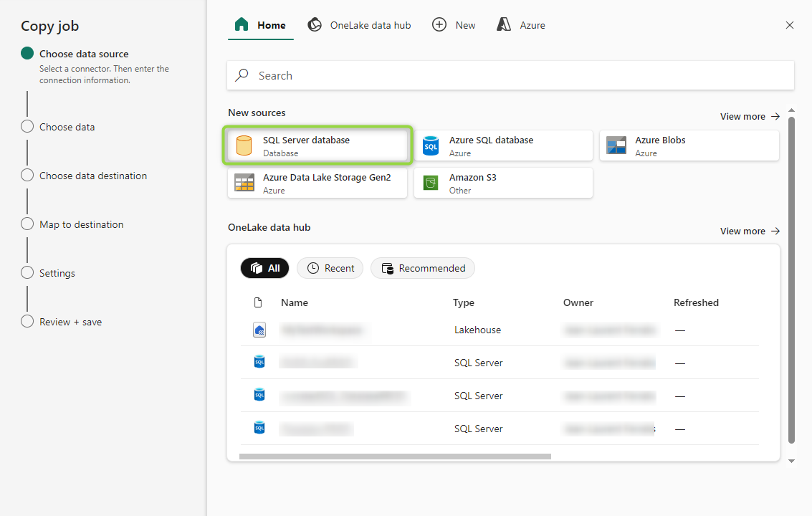Go to Choose data source step
Viewport: 812px width, 516px height.
click(84, 54)
